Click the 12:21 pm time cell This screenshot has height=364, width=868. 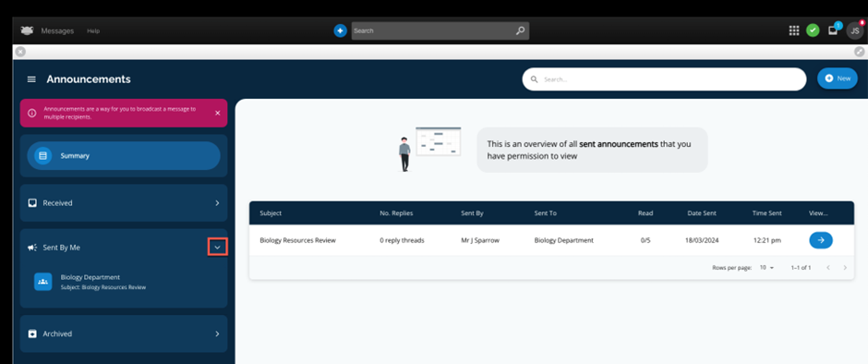766,240
